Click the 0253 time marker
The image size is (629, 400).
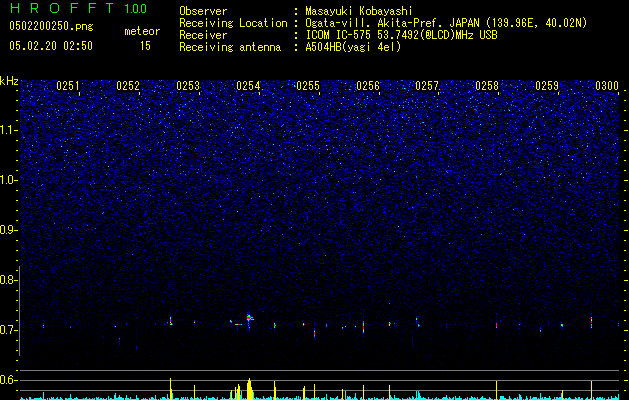(188, 86)
